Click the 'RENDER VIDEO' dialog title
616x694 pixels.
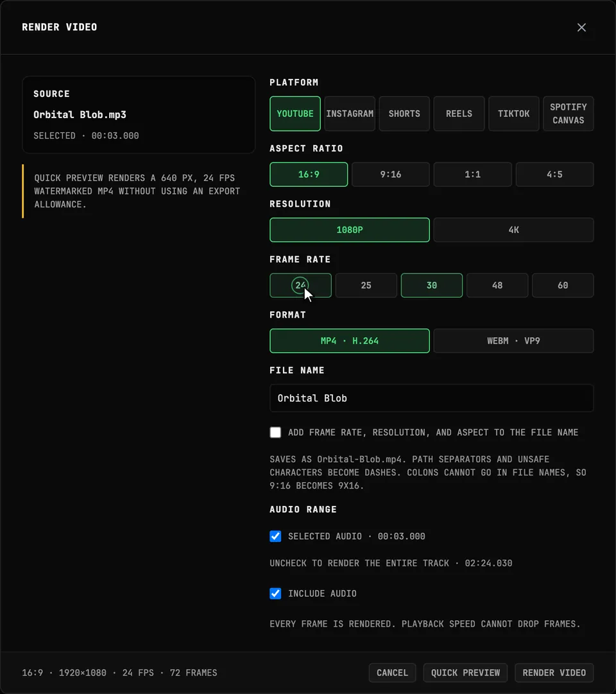click(59, 28)
